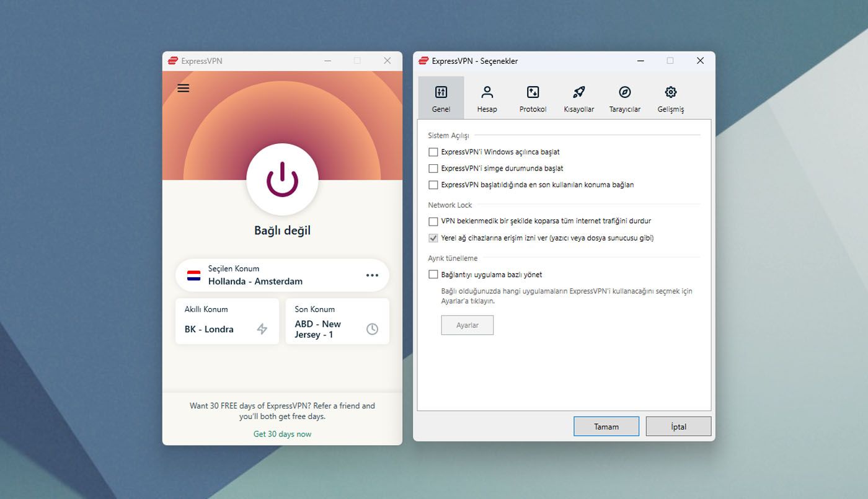Minimize the Seçenekler window
Screen dimensions: 868x499
[640, 61]
